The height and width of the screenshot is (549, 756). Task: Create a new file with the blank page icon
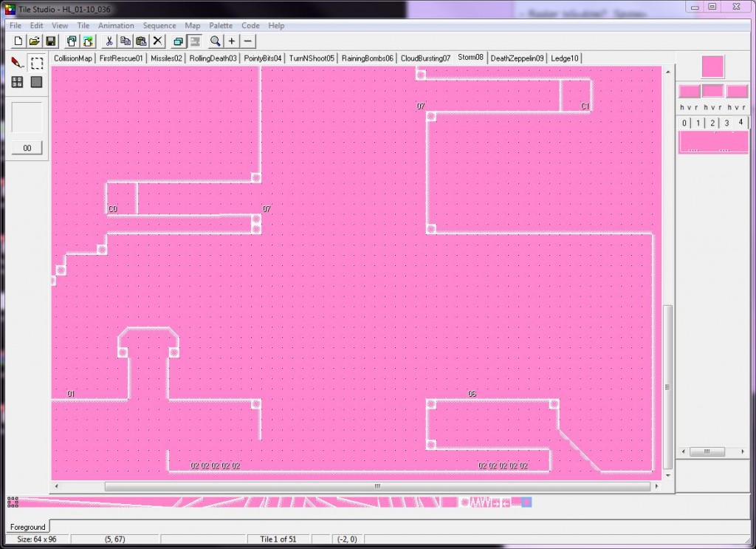pyautogui.click(x=18, y=41)
